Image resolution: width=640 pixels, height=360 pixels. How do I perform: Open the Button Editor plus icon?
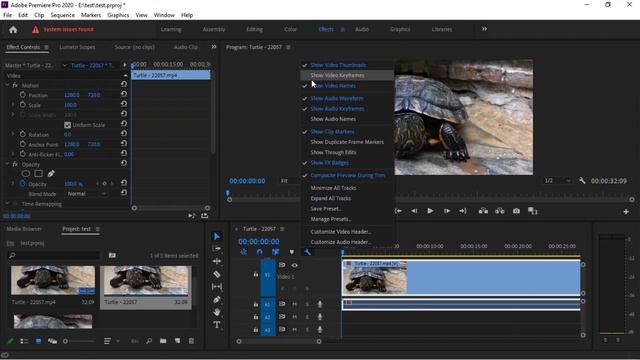click(626, 211)
